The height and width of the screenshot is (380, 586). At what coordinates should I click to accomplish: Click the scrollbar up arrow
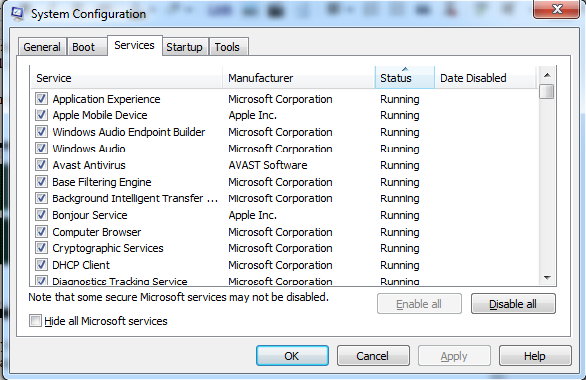pos(547,75)
